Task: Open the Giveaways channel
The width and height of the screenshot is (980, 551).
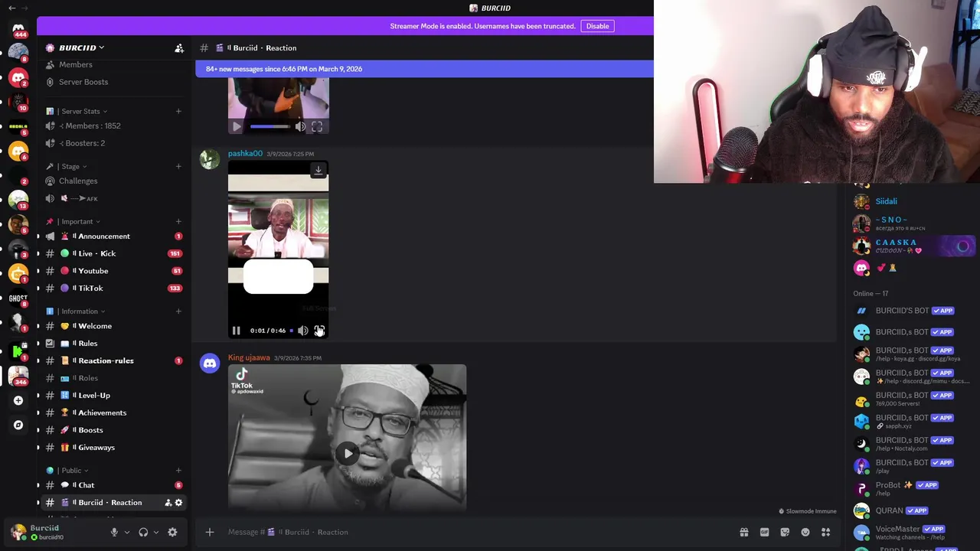Action: [x=113, y=448]
